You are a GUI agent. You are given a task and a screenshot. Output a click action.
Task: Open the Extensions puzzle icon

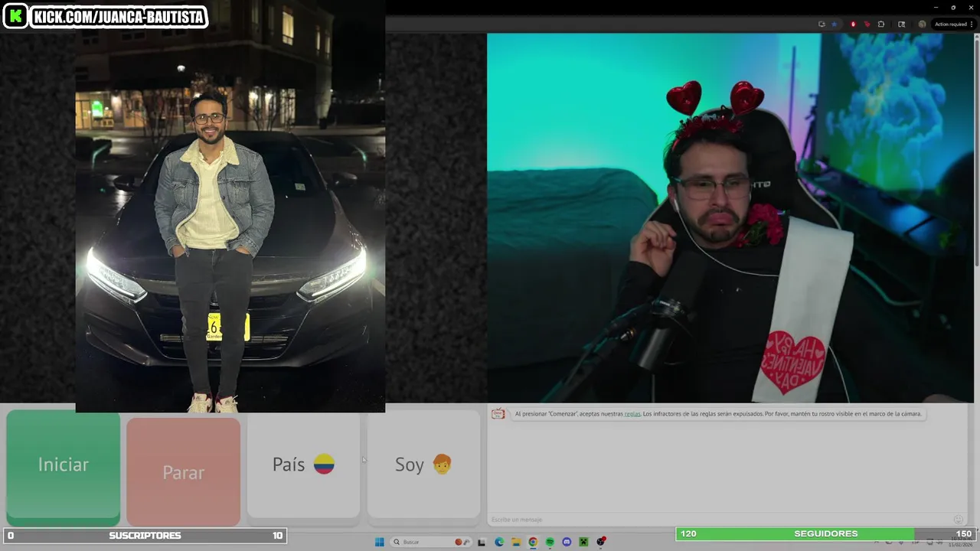[x=880, y=24]
